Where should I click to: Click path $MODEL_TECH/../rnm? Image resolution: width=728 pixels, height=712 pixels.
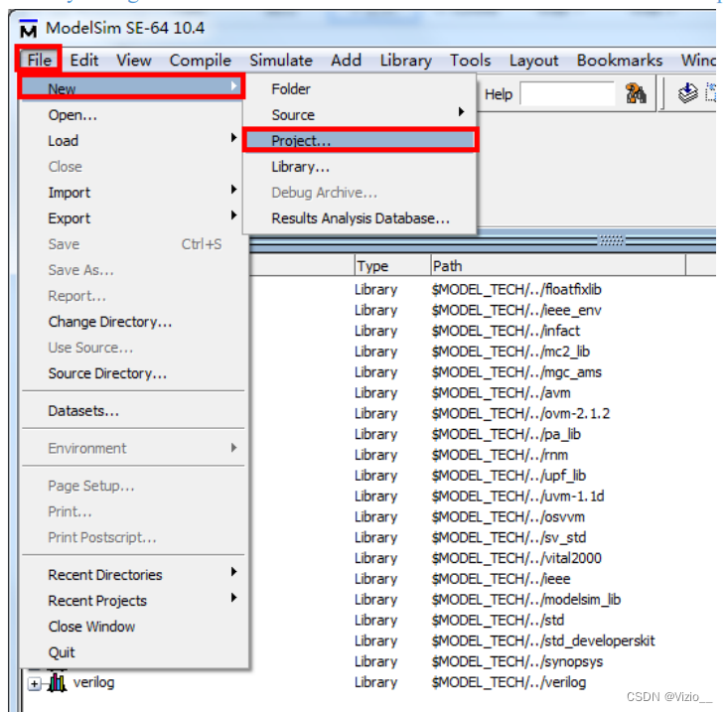[500, 455]
